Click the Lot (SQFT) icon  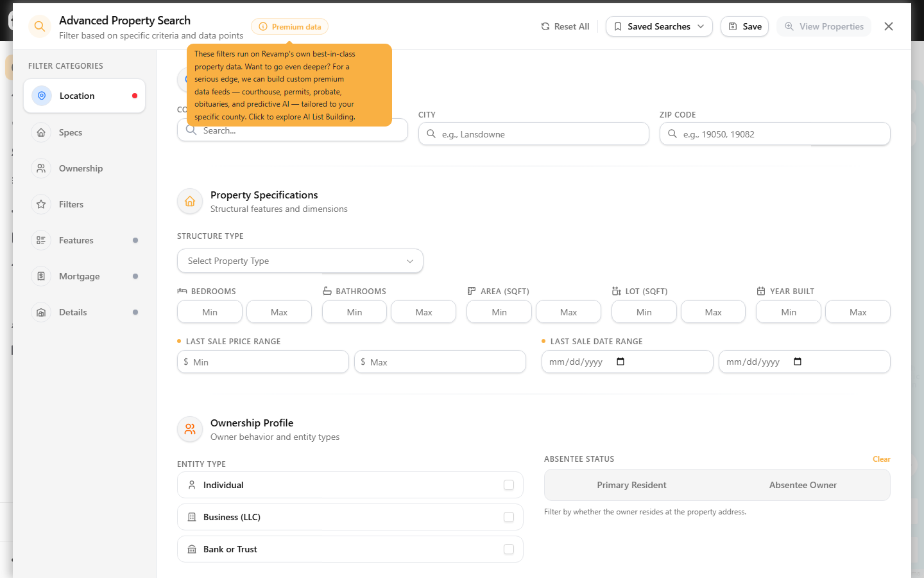(x=617, y=291)
